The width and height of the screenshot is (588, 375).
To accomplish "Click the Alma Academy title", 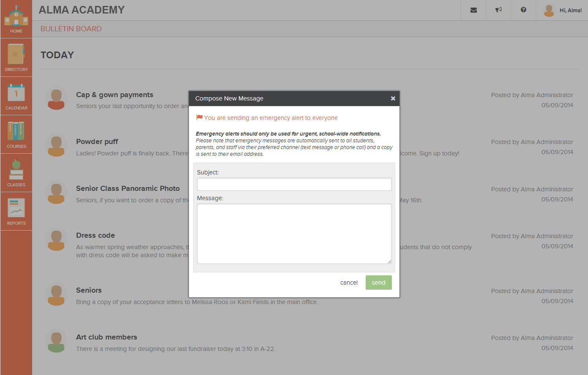I will (x=82, y=10).
